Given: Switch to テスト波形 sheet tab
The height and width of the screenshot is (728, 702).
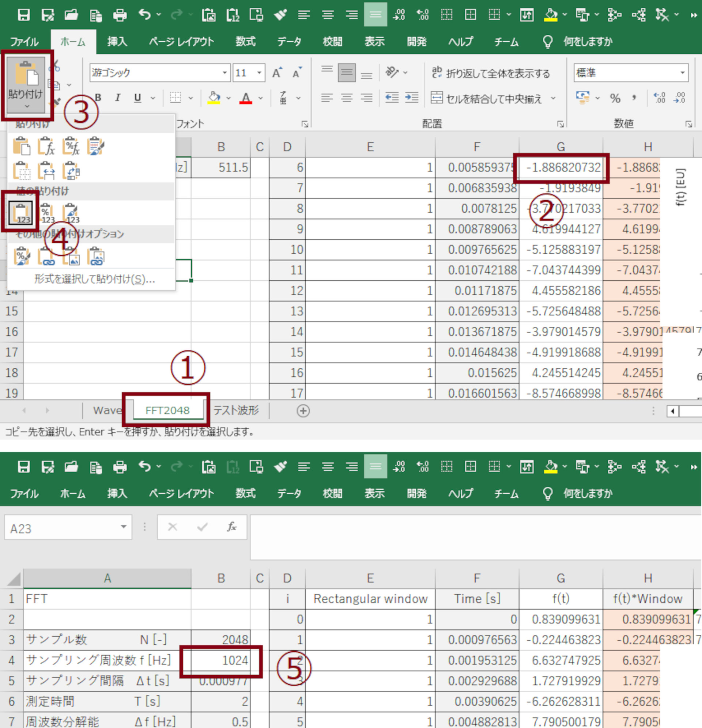Looking at the screenshot, I should [236, 410].
